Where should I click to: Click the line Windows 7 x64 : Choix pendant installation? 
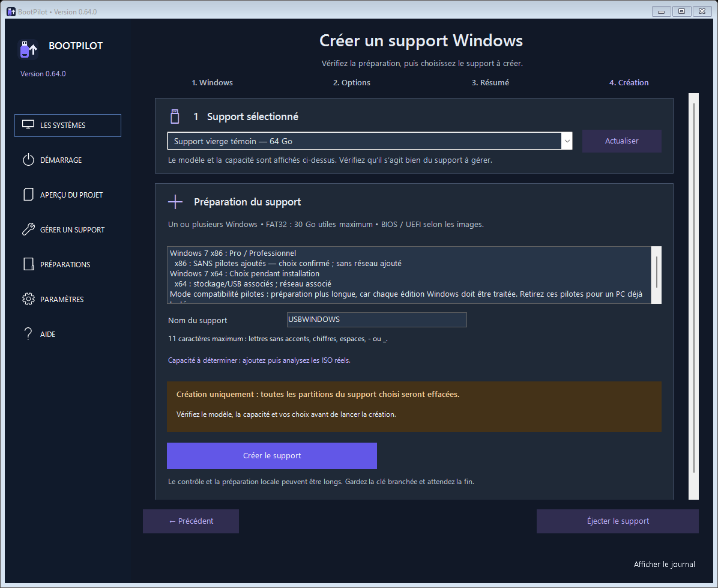tap(244, 273)
